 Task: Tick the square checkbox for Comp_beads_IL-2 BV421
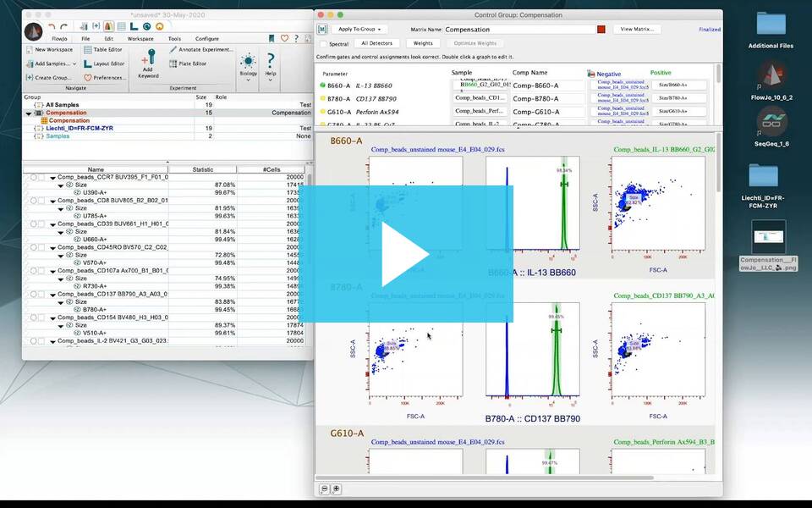coord(41,341)
